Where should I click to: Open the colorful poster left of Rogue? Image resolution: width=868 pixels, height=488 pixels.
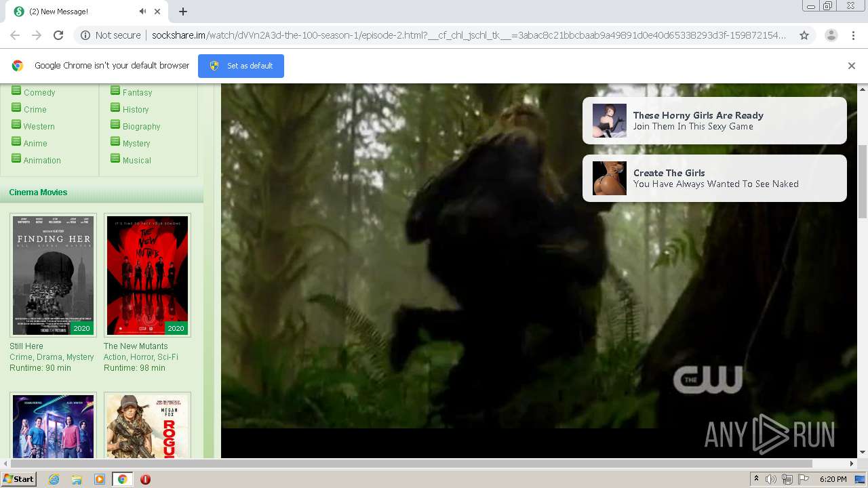tap(54, 426)
